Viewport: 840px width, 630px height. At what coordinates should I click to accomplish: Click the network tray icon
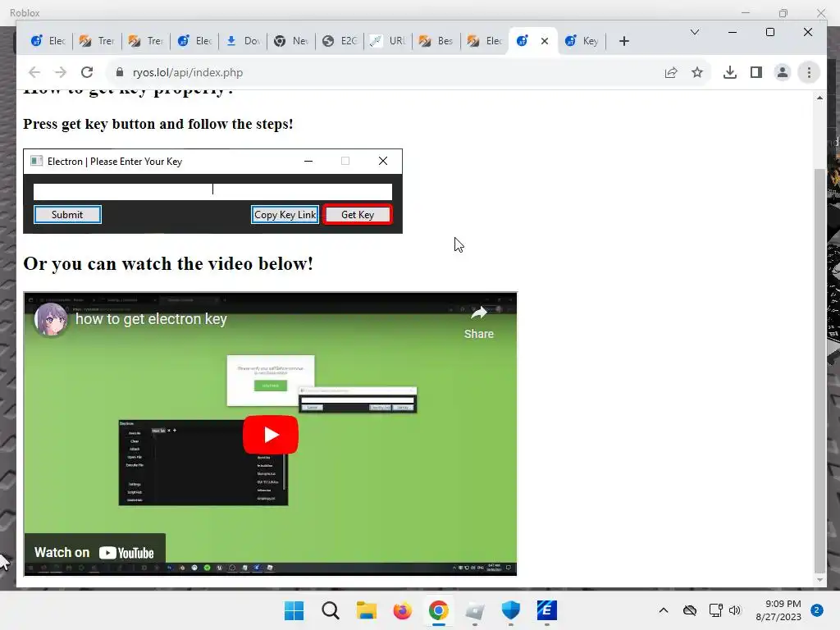coord(715,610)
